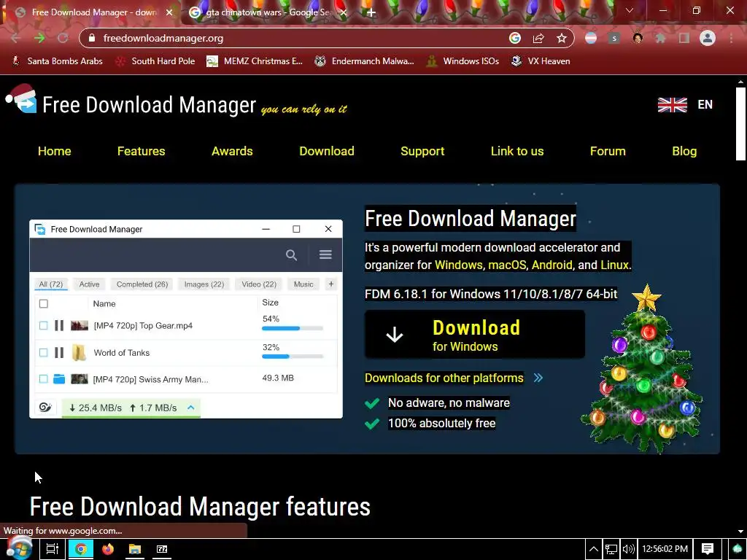Open Task View on the taskbar
Viewport: 747px width, 560px height.
(53, 549)
